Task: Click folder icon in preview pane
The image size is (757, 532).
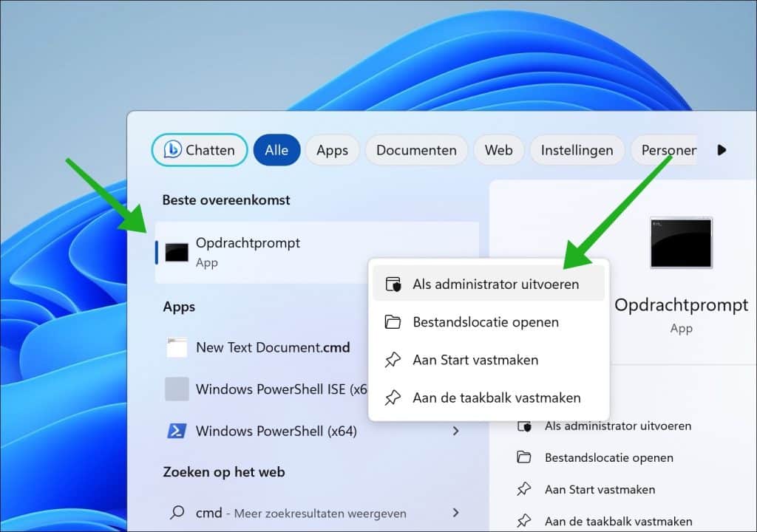Action: (x=524, y=457)
